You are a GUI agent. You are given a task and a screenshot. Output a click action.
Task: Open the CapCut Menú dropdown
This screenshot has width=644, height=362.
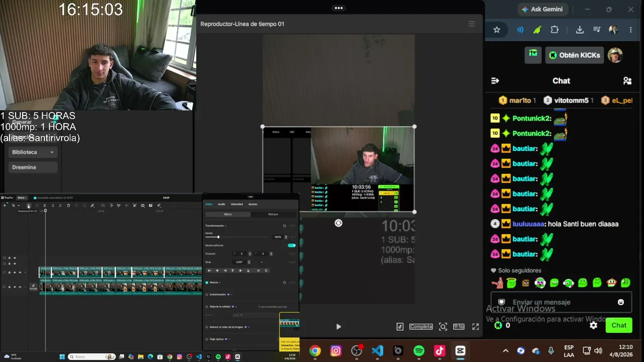[x=22, y=198]
